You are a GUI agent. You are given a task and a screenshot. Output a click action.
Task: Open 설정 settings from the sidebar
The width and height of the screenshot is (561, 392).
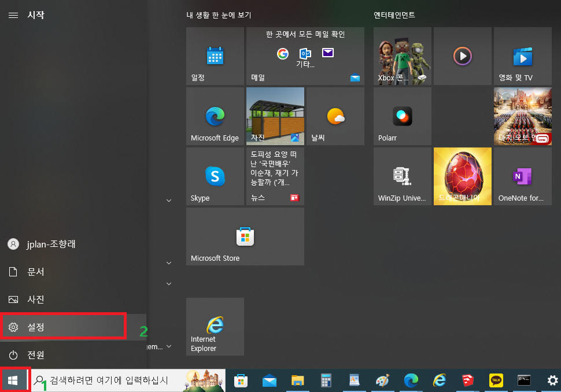tap(73, 327)
